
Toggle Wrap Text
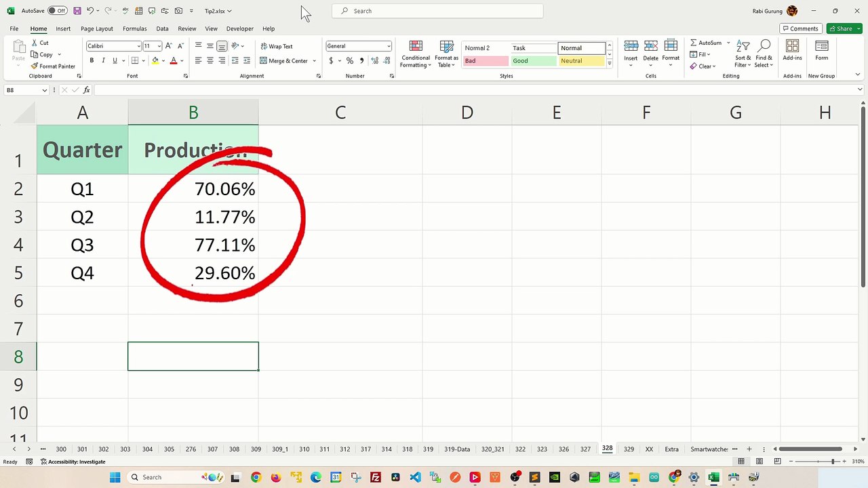(277, 46)
